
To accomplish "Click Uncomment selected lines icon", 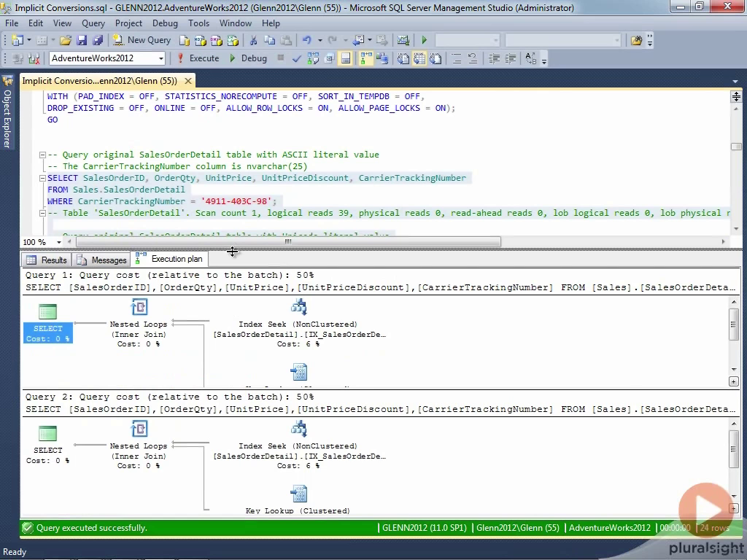I will click(x=473, y=58).
